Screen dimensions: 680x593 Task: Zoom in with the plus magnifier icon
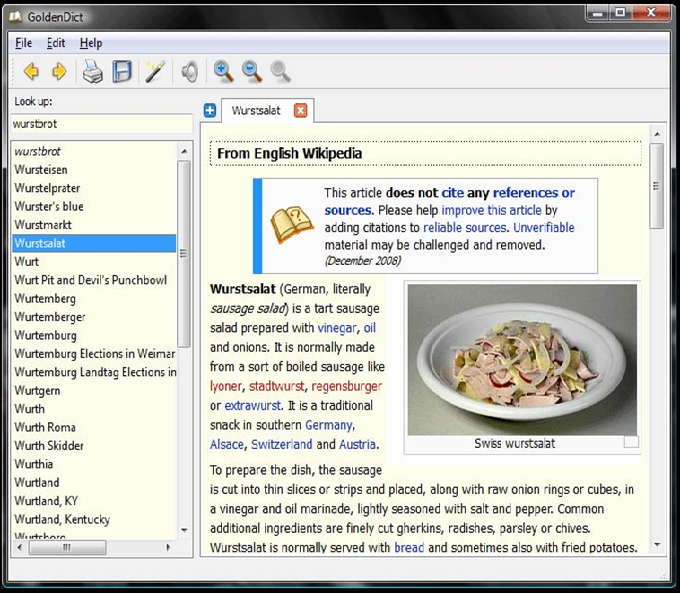tap(223, 71)
